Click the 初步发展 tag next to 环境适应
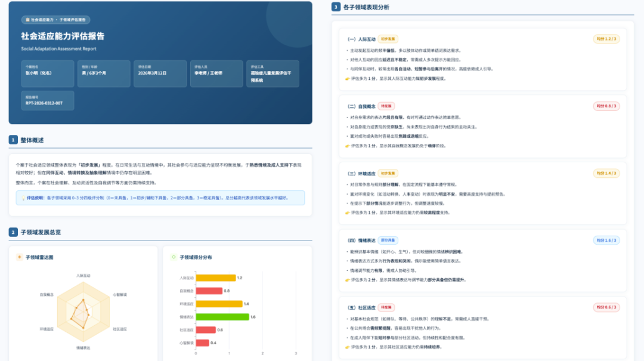Viewport: 644px width, 361px height. tap(388, 173)
